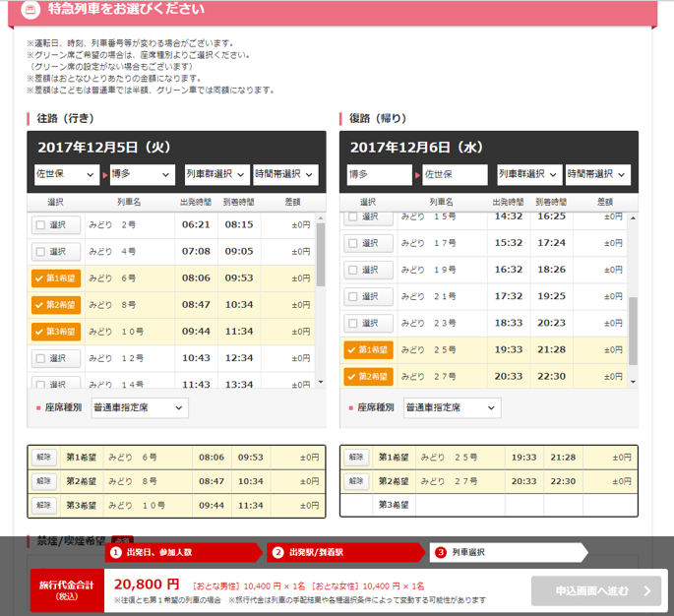Screen dimensions: 674x616
Task: Click the outbound list scroll-down arrow
Action: [x=321, y=382]
